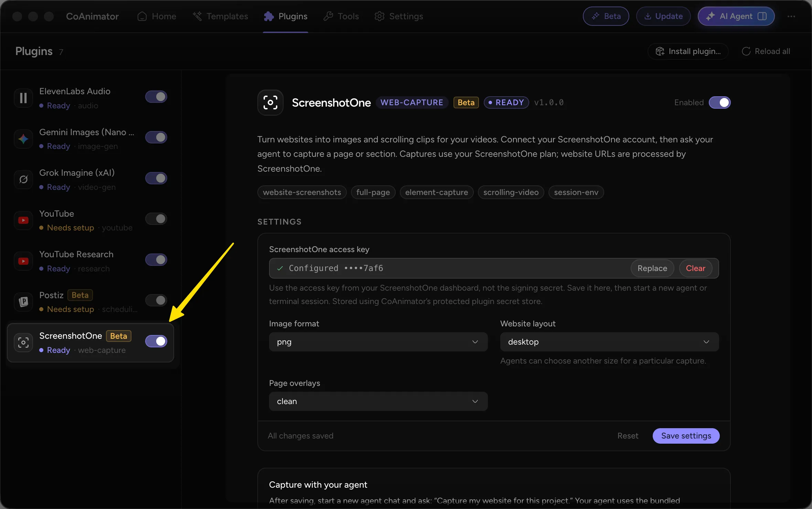
Task: Toggle the ScreenshotOne switch in the sidebar
Action: 156,341
